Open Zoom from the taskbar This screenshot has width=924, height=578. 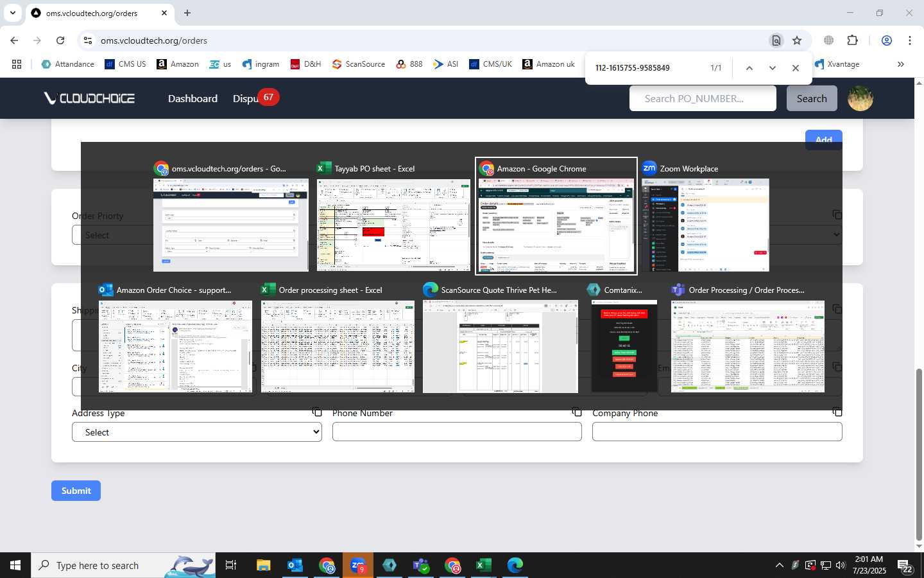click(x=358, y=565)
